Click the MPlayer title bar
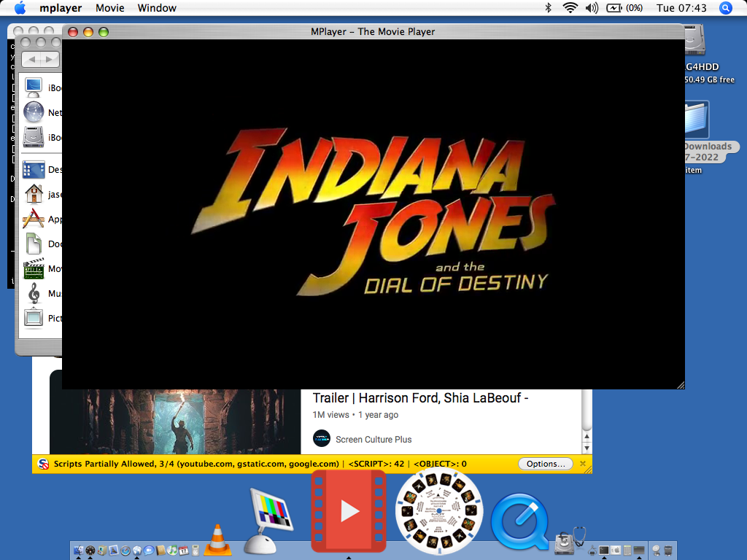 click(x=373, y=31)
